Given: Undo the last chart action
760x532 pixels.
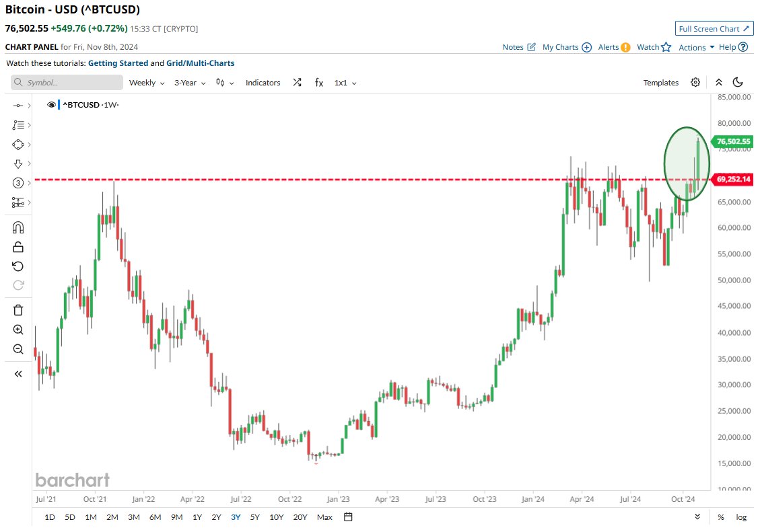Looking at the screenshot, I should point(18,266).
